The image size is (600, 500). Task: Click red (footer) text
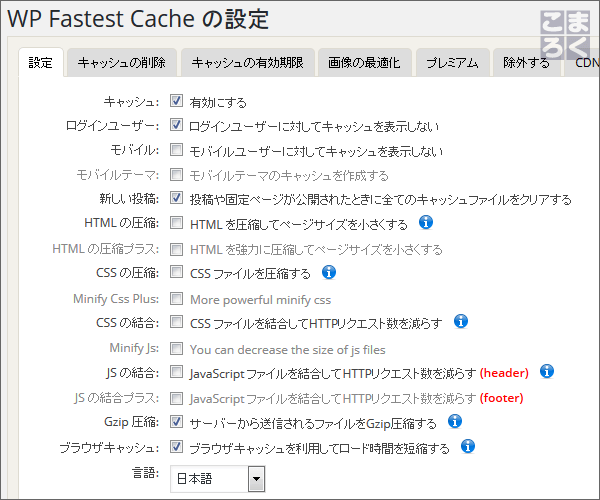(502, 398)
